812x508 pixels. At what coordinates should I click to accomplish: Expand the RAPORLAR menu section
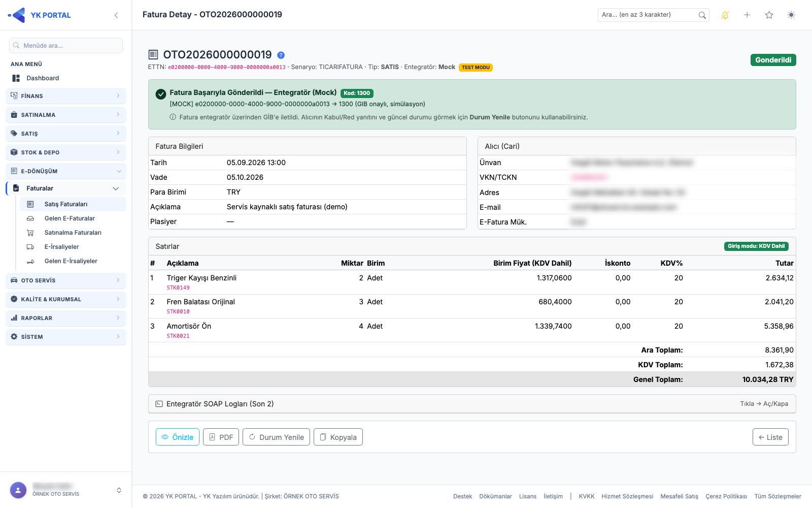pyautogui.click(x=66, y=318)
